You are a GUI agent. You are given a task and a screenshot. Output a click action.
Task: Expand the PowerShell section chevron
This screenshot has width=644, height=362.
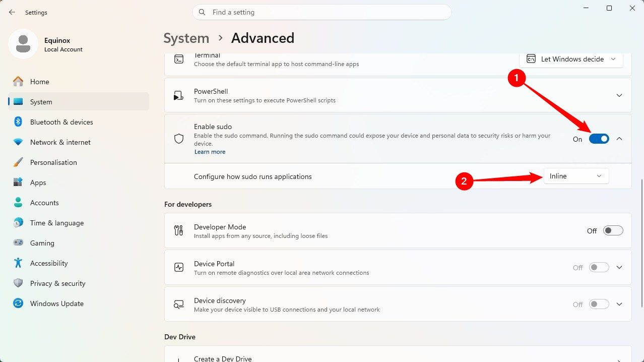[x=620, y=95]
